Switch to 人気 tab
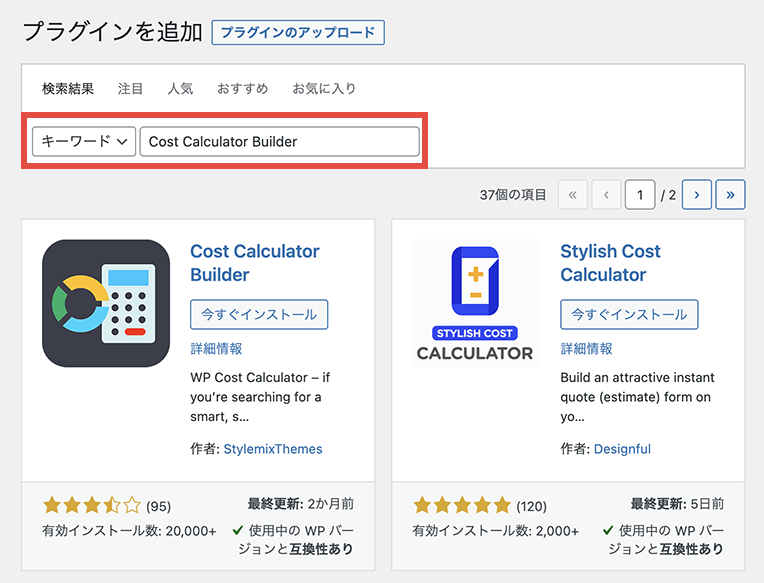 tap(180, 89)
